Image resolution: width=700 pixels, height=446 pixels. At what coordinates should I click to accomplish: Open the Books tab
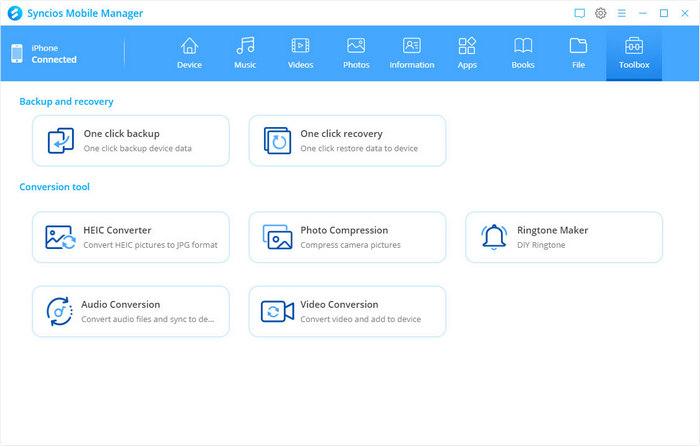coord(522,53)
